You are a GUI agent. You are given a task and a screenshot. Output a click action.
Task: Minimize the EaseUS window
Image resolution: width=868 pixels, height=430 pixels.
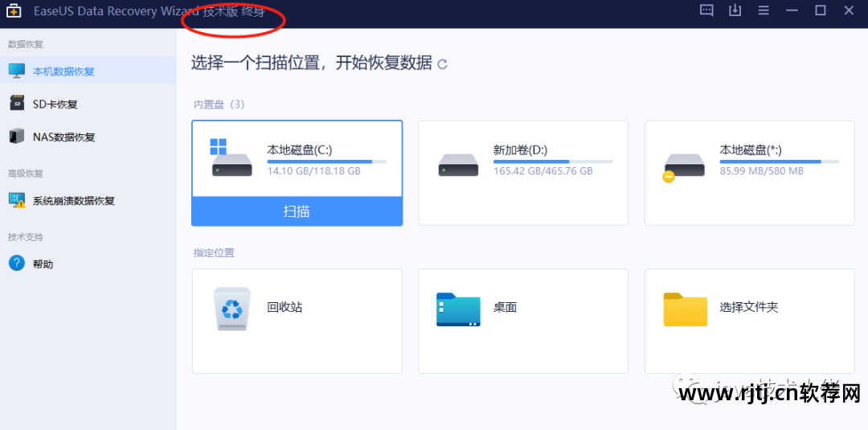[792, 10]
